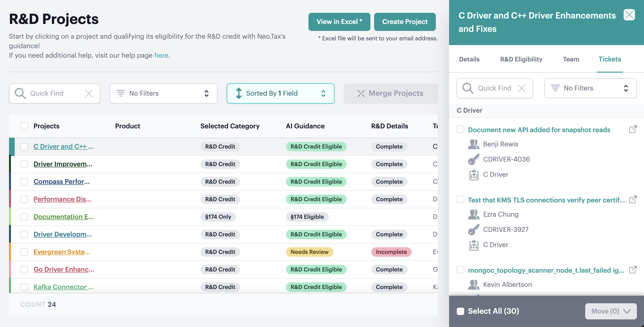Open the mongoc_topology_scanner ticket external link icon
Viewport: 644px width, 327px height.
(x=633, y=270)
